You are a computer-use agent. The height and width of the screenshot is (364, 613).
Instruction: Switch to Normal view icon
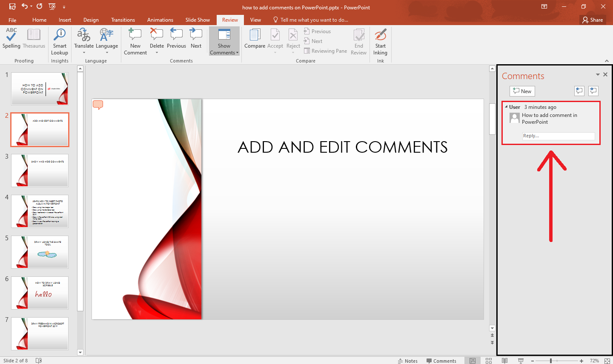pyautogui.click(x=473, y=361)
